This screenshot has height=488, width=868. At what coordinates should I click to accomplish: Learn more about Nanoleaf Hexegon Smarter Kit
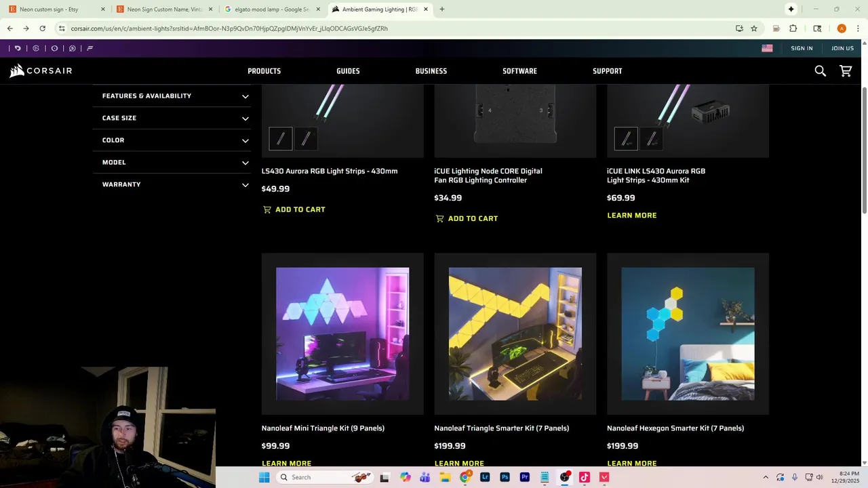pos(632,463)
